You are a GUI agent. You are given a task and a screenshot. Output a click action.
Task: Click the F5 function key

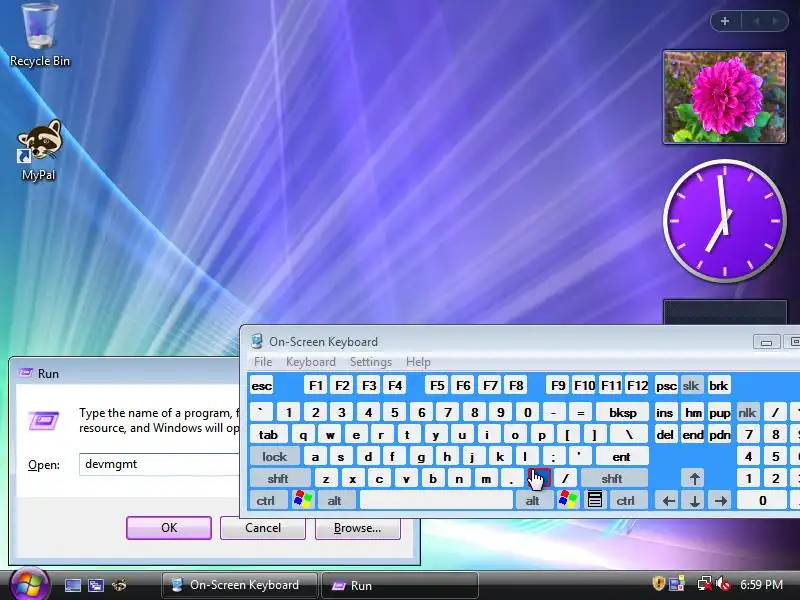tap(437, 385)
